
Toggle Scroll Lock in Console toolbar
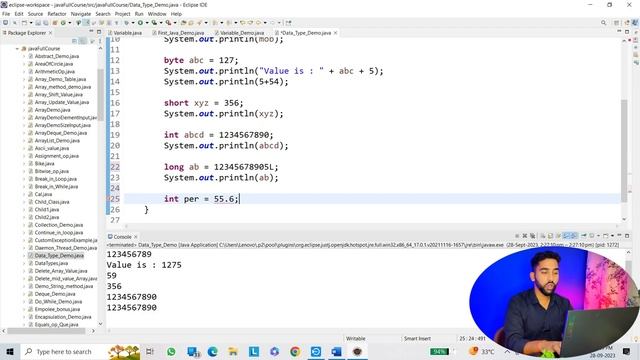(x=550, y=236)
